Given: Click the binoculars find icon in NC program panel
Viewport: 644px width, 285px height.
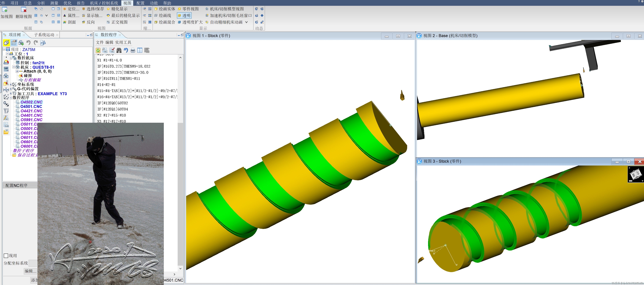Looking at the screenshot, I should [x=119, y=50].
